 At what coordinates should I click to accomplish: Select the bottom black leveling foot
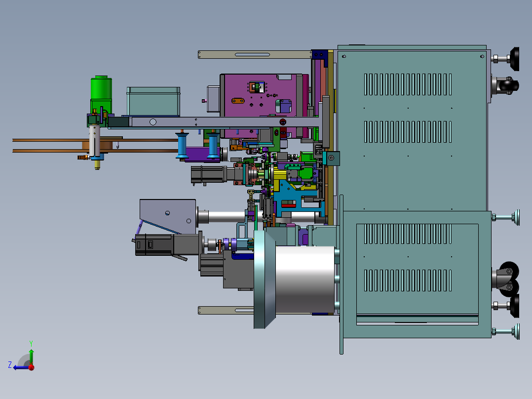coord(514,306)
